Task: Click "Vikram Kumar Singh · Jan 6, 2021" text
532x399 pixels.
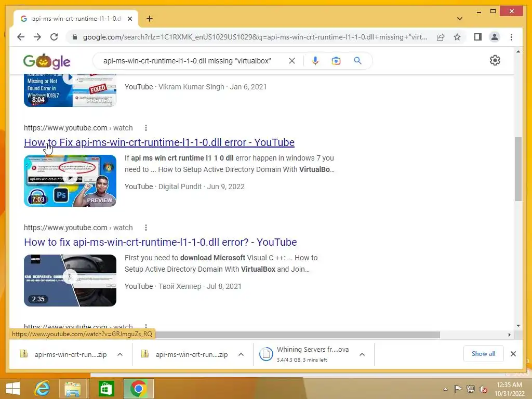Action: (x=212, y=87)
